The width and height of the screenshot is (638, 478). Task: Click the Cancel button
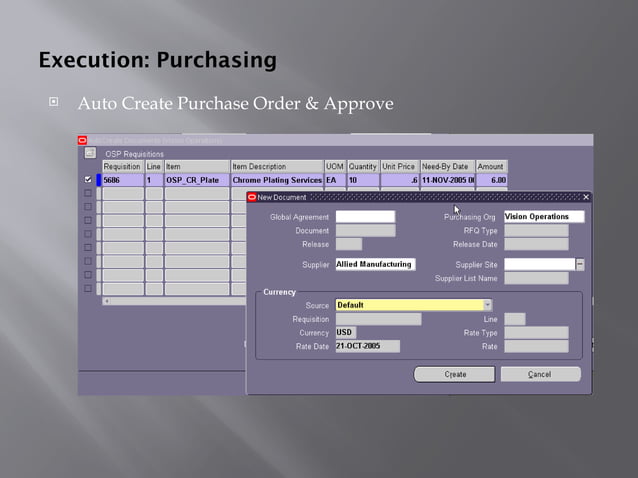pos(540,374)
